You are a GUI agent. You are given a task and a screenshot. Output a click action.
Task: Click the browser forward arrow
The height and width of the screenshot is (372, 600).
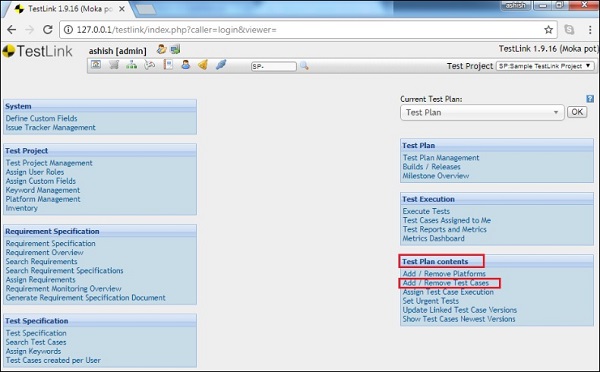29,29
